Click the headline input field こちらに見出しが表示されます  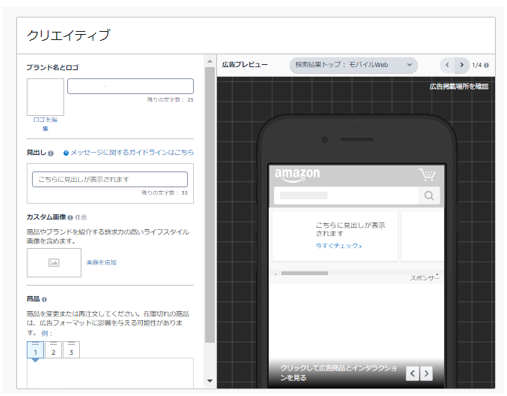click(110, 179)
